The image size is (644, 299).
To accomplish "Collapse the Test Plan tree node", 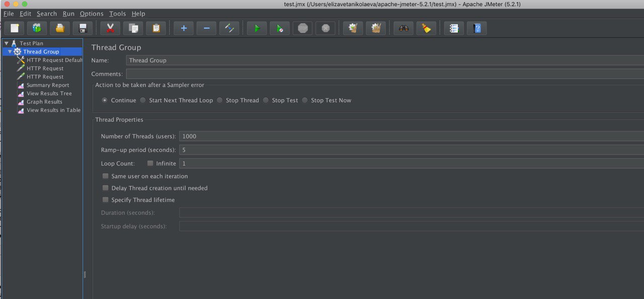I will pyautogui.click(x=7, y=43).
